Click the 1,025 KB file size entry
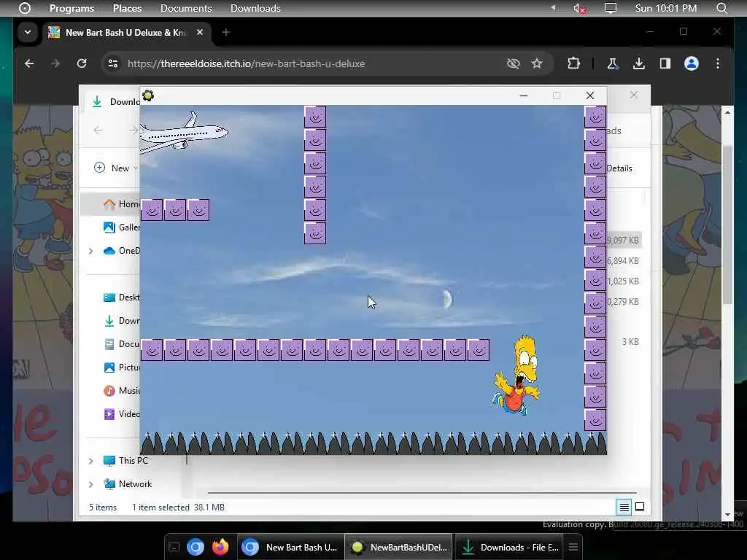 (x=623, y=281)
